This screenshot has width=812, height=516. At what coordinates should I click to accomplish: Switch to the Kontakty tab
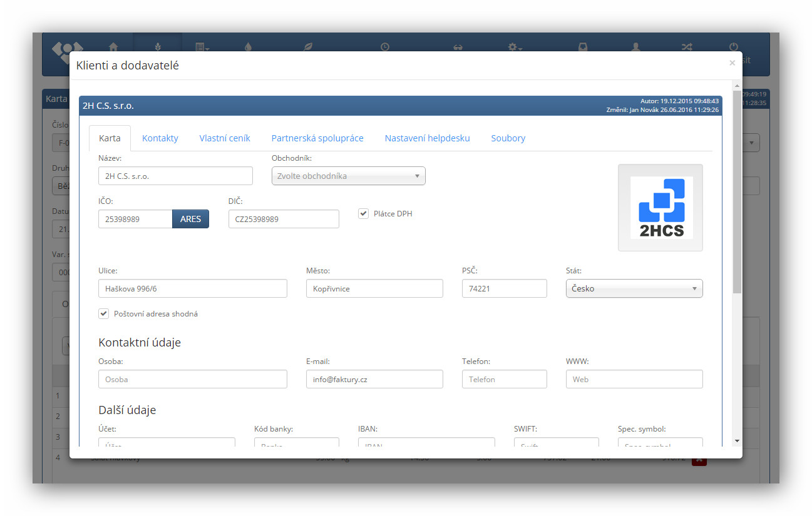(x=160, y=138)
